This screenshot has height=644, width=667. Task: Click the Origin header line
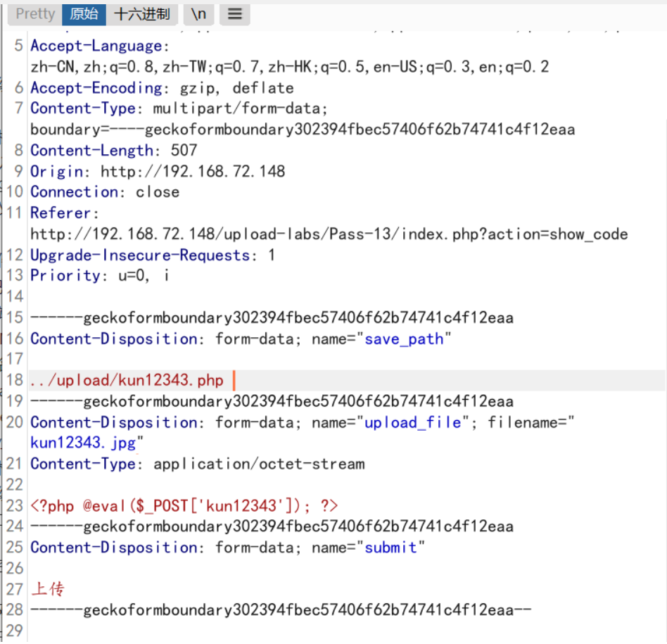[158, 171]
